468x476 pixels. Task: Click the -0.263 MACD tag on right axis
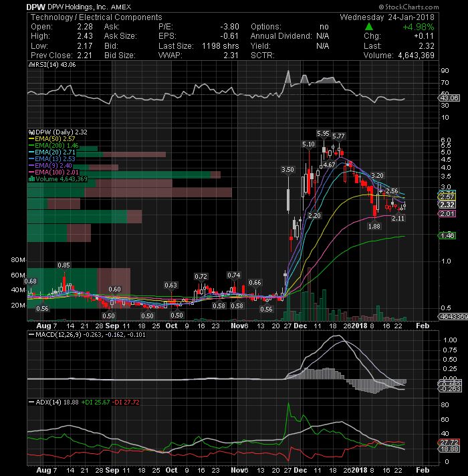[x=450, y=389]
